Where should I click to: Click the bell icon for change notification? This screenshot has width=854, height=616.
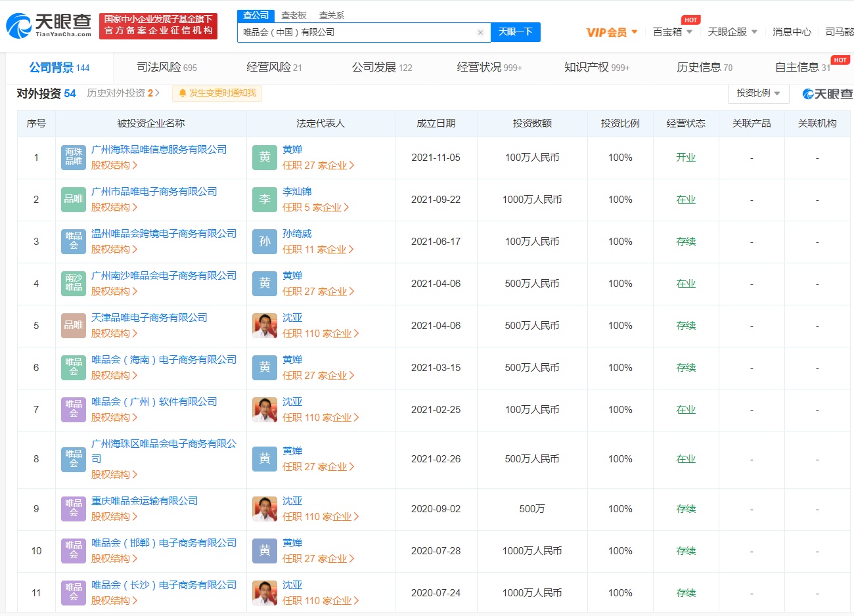183,93
